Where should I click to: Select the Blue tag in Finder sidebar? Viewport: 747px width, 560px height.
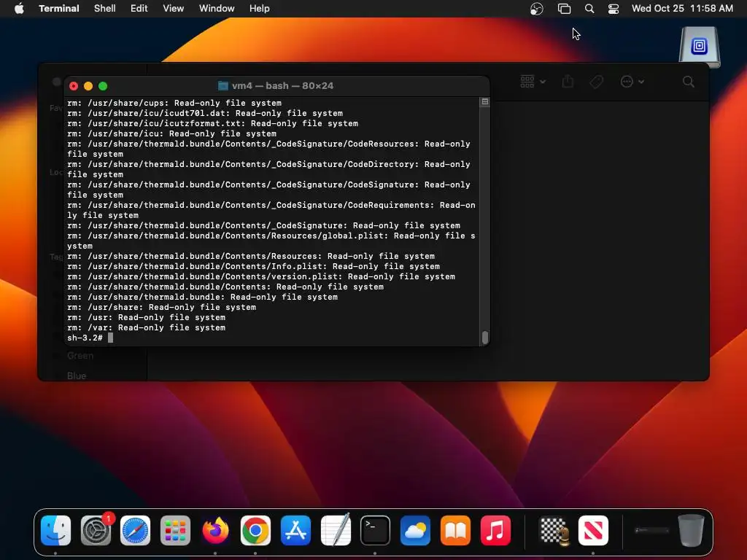tap(76, 376)
